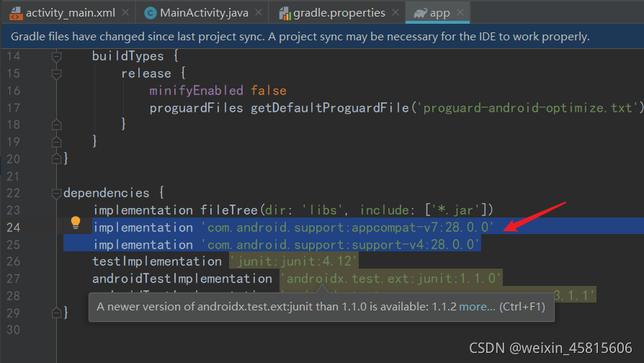Click the fold end marker on line 29
The width and height of the screenshot is (644, 363).
[x=57, y=313]
